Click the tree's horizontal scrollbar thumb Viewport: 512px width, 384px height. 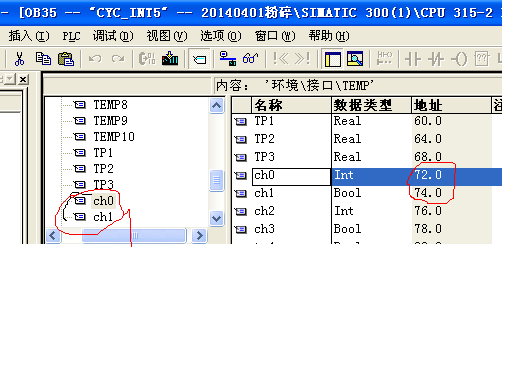tap(134, 236)
